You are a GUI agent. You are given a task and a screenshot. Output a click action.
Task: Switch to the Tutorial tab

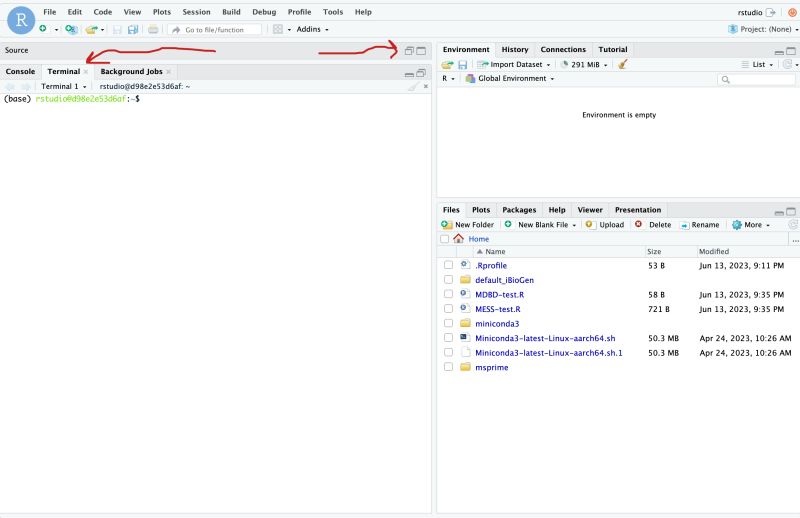point(613,50)
